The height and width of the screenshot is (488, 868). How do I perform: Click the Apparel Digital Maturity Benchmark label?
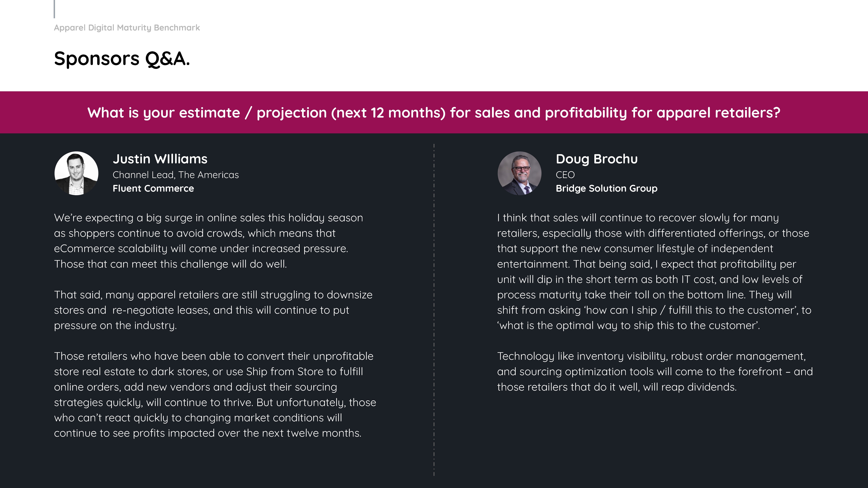coord(127,28)
